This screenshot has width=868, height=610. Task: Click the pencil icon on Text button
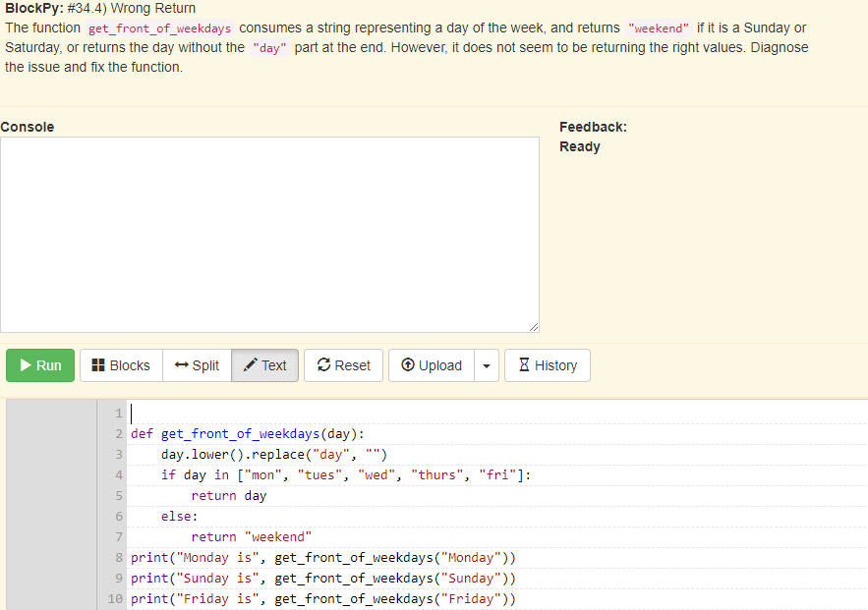tap(248, 365)
